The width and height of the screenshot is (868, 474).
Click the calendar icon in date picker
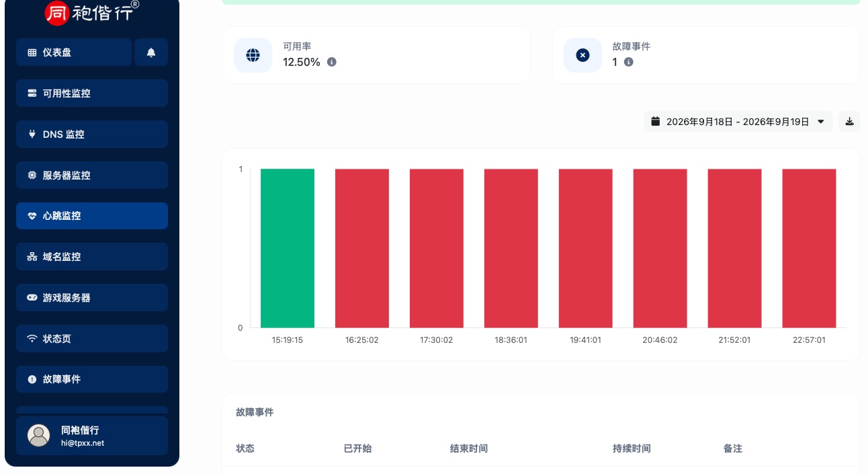point(656,122)
